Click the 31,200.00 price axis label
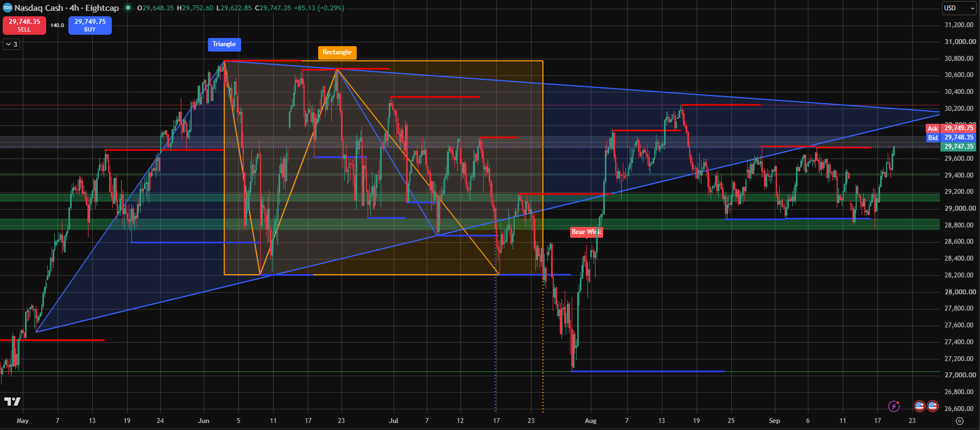The height and width of the screenshot is (430, 980). [x=959, y=25]
